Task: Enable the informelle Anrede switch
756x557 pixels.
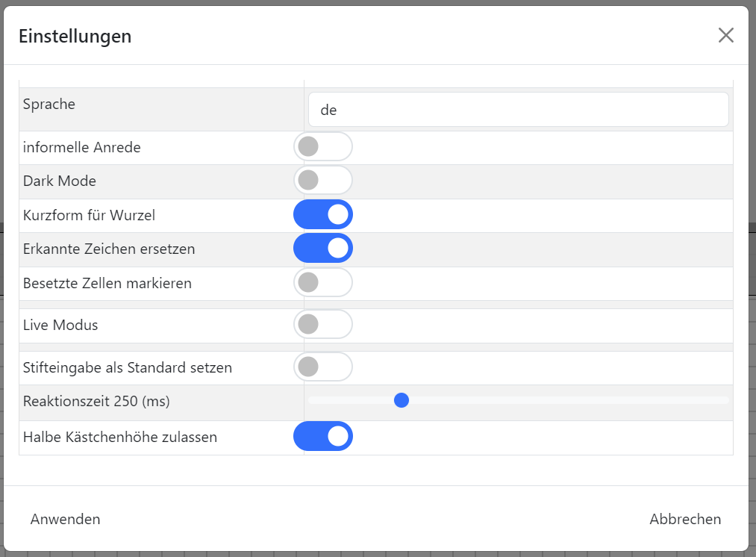Action: [x=322, y=147]
